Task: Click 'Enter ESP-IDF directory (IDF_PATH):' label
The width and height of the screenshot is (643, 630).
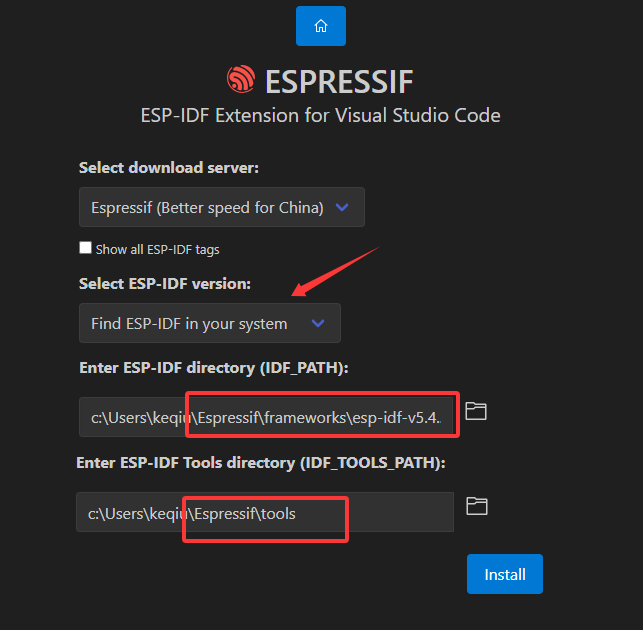Action: click(x=213, y=368)
